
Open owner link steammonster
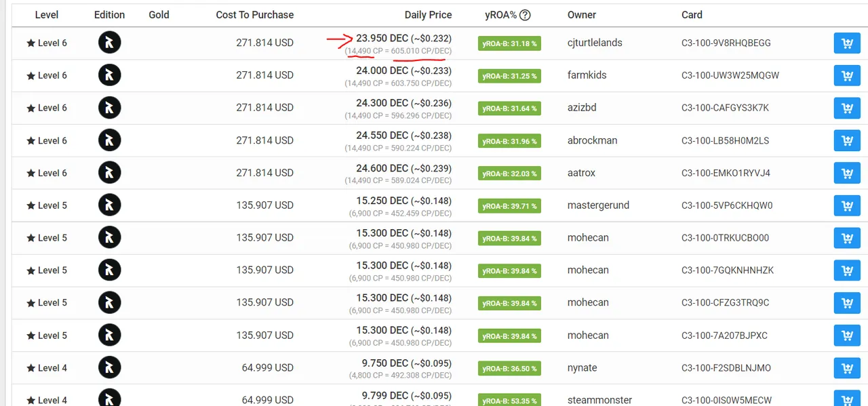(599, 400)
